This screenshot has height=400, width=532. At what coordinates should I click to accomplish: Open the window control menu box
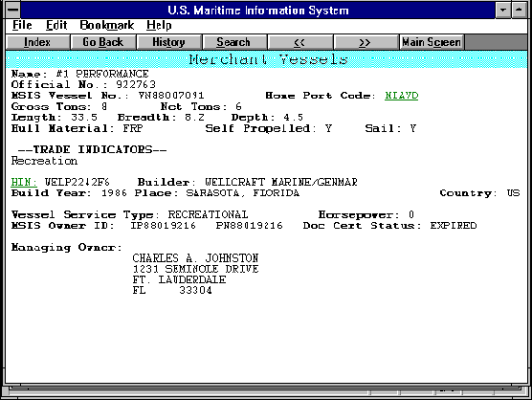pyautogui.click(x=12, y=10)
